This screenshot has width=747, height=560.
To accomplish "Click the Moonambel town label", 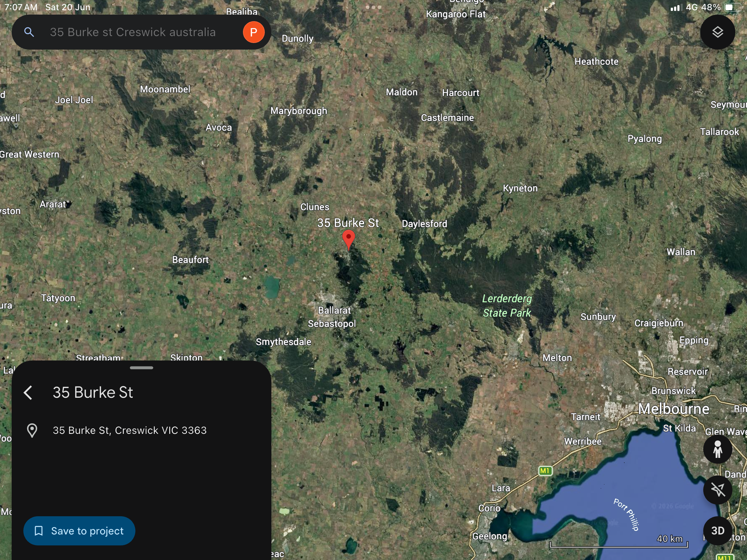I will [165, 89].
